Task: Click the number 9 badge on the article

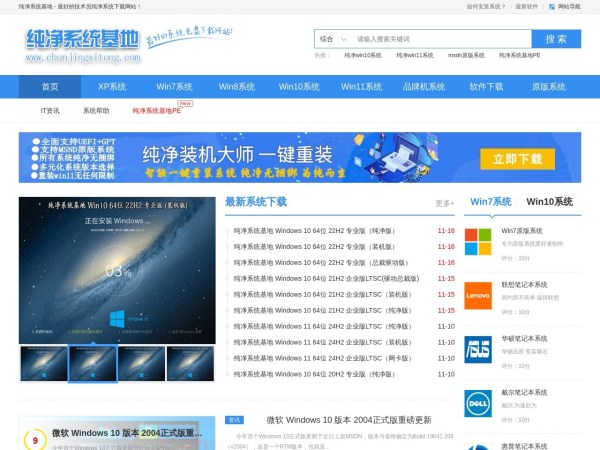Action: click(x=36, y=439)
